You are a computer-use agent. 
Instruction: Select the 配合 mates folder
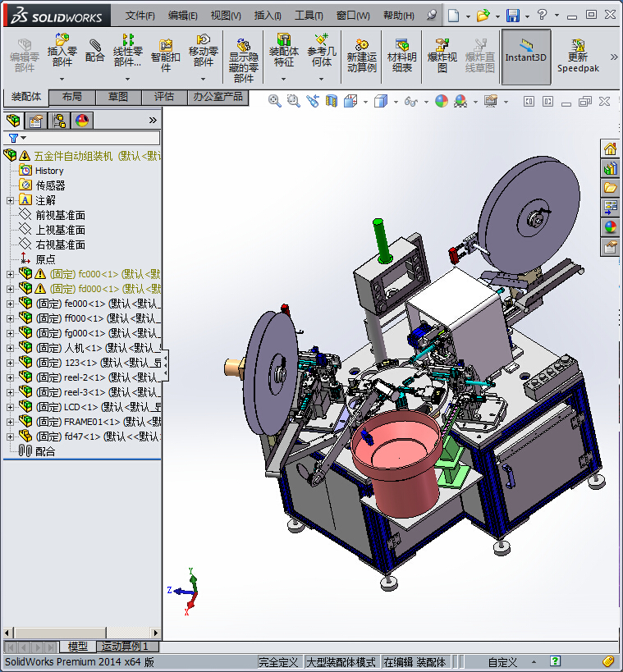(x=45, y=451)
